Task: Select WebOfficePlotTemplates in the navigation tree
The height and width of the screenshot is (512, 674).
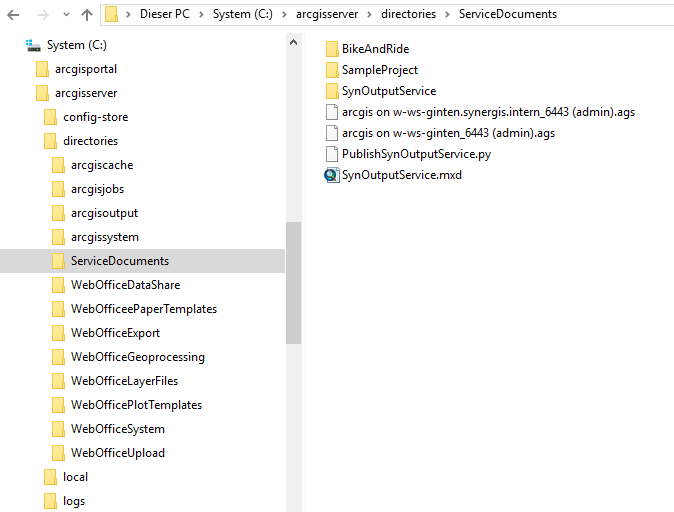Action: [x=136, y=405]
